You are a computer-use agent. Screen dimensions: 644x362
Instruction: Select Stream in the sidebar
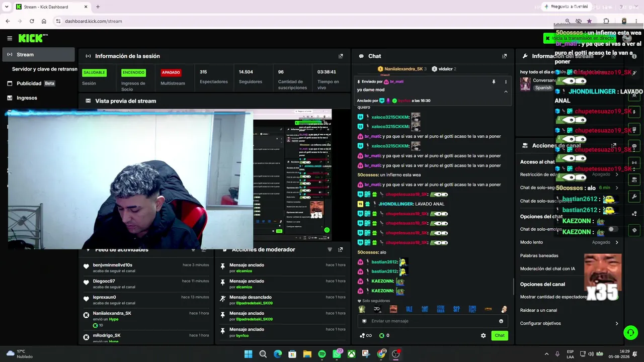pos(38,54)
